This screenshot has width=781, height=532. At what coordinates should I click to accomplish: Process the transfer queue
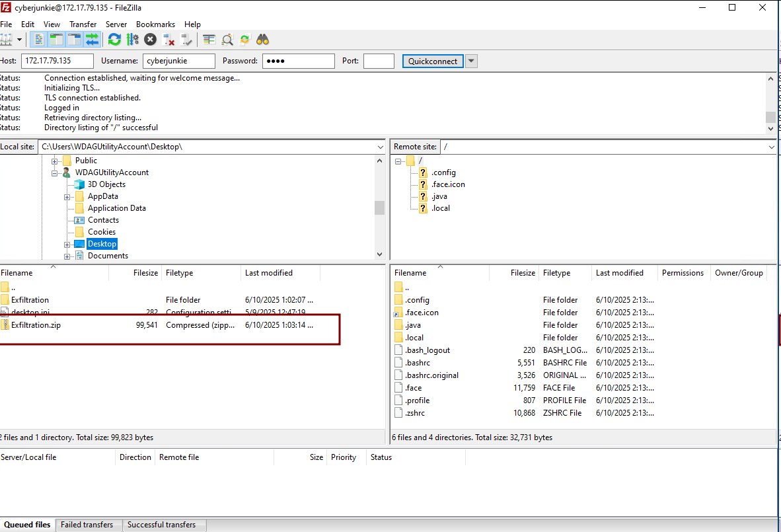click(x=132, y=39)
